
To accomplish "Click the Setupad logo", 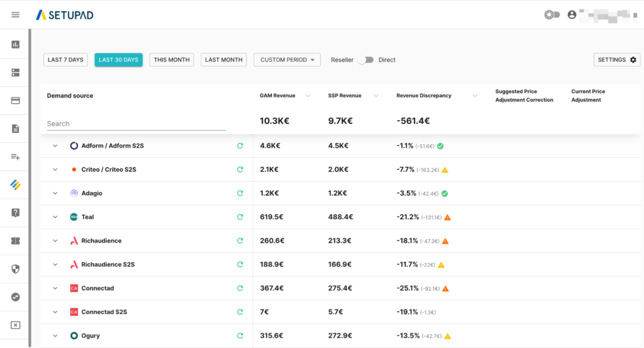I will [x=65, y=15].
